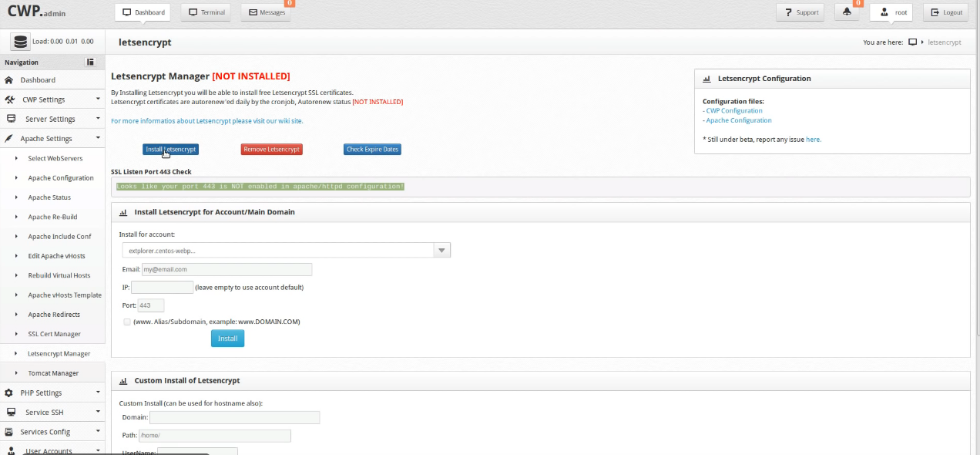The width and height of the screenshot is (980, 455).
Task: Click the Services Config icon in sidebar
Action: pos(11,432)
